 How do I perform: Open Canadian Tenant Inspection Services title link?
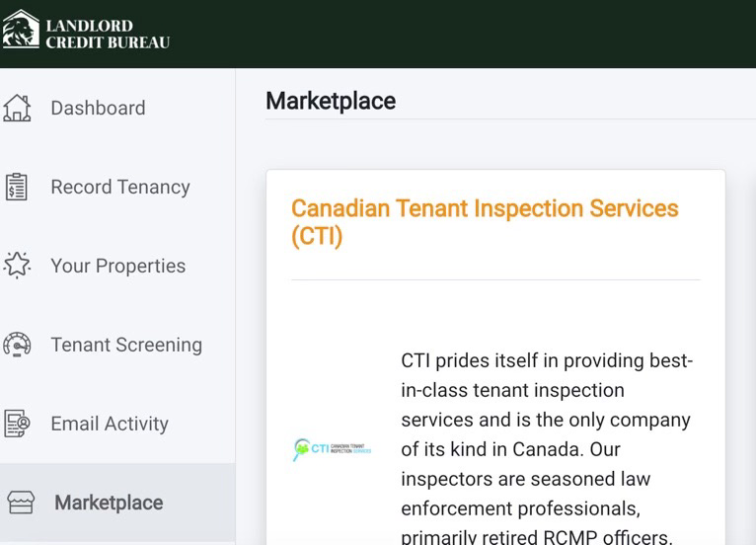click(485, 222)
